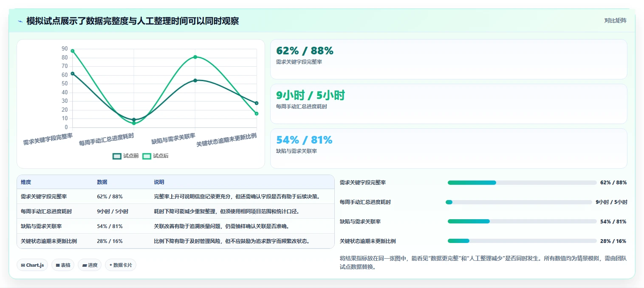Image resolution: width=644 pixels, height=288 pixels.
Task: Click 9小时 / 5小时 beside progress bar
Action: 611,202
